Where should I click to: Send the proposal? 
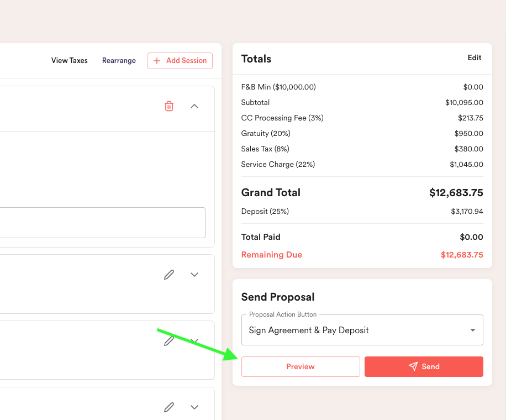click(x=424, y=367)
